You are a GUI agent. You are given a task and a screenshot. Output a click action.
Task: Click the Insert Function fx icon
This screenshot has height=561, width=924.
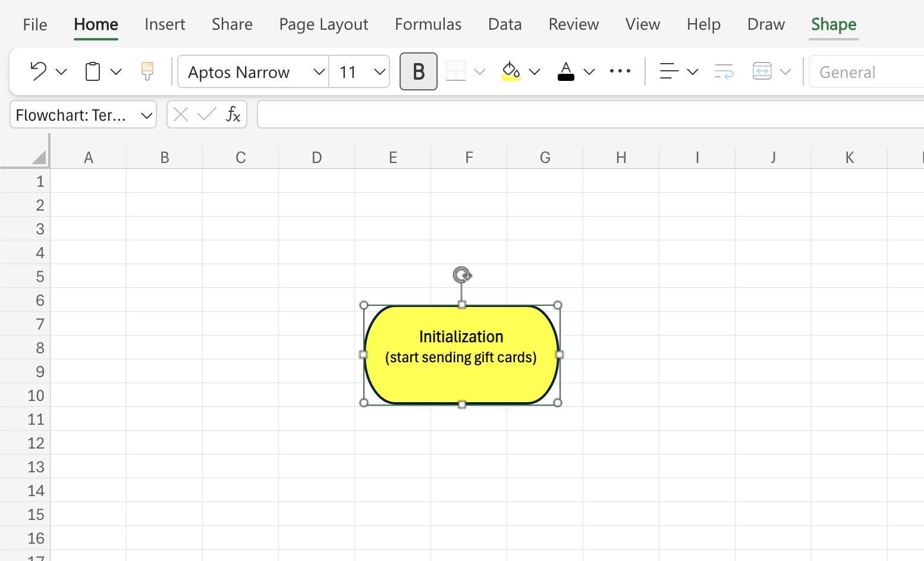pos(233,114)
